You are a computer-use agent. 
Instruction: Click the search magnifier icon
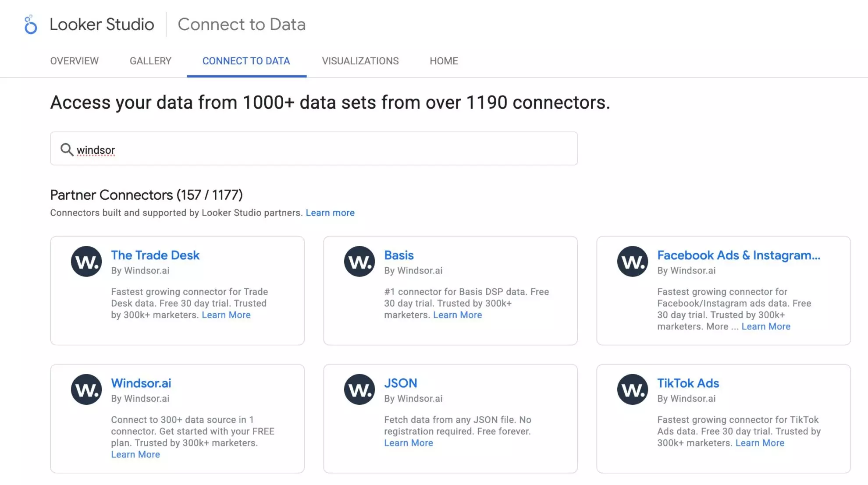tap(67, 149)
